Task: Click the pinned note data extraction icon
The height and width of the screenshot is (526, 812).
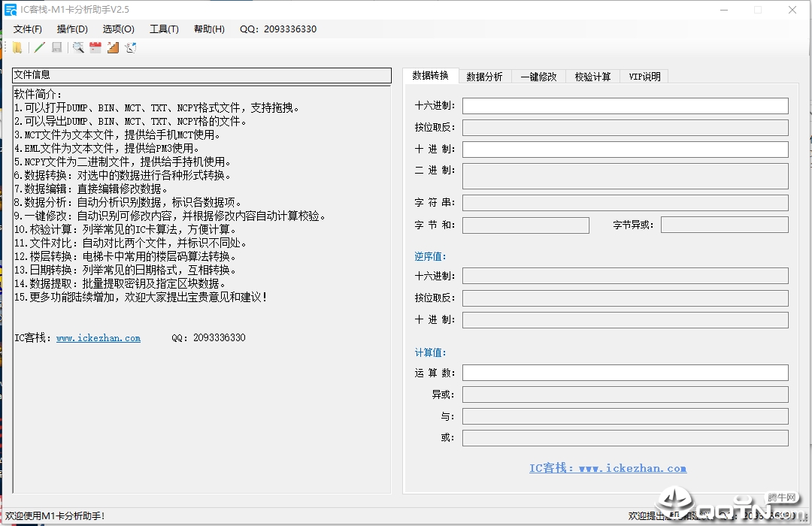Action: [129, 47]
